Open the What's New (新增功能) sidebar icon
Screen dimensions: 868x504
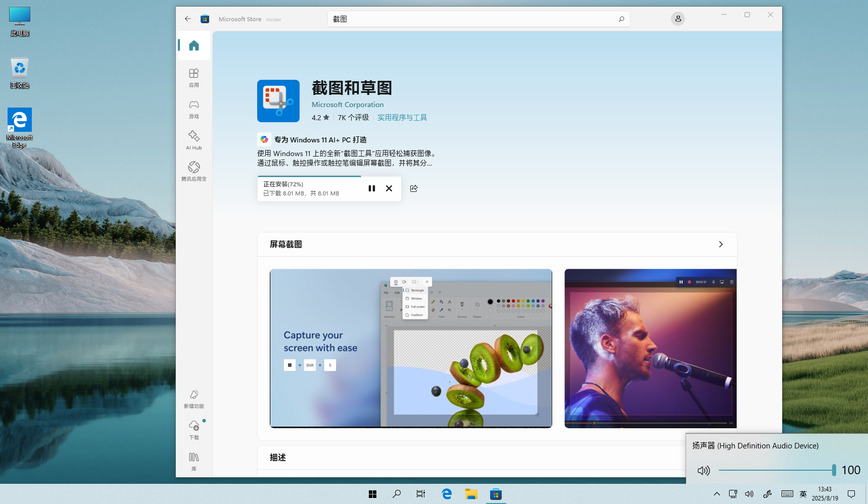point(194,398)
